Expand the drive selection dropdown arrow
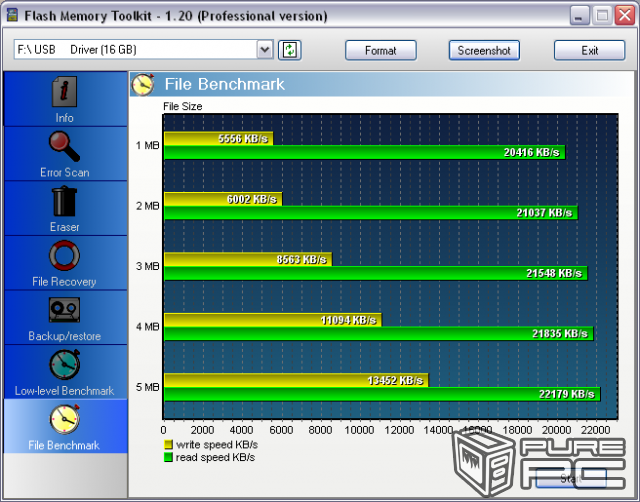The image size is (640, 502). pyautogui.click(x=265, y=50)
